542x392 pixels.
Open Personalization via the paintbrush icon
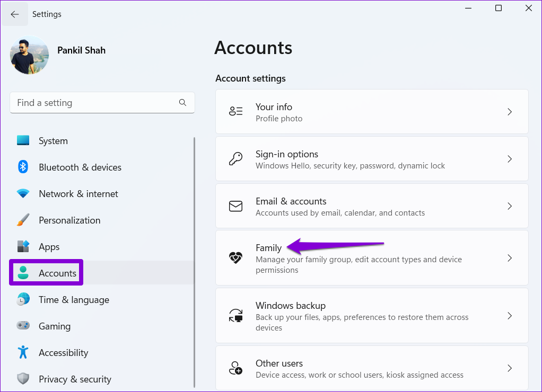23,220
